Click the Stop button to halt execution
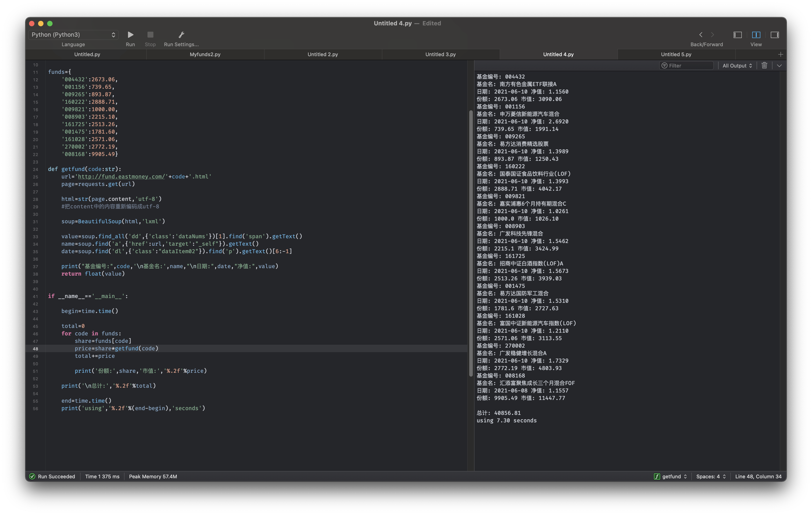The image size is (812, 515). pos(150,34)
